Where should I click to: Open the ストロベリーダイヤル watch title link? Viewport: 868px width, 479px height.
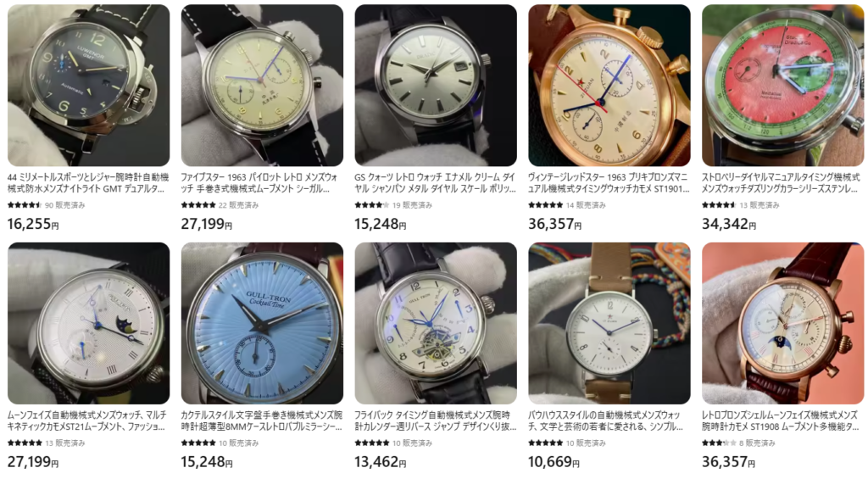pos(781,183)
